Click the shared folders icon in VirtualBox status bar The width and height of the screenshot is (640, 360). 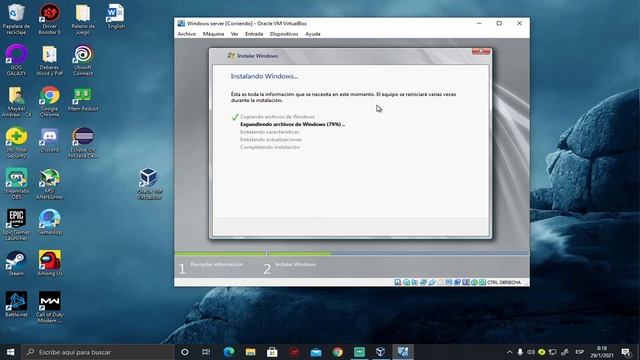(x=440, y=282)
